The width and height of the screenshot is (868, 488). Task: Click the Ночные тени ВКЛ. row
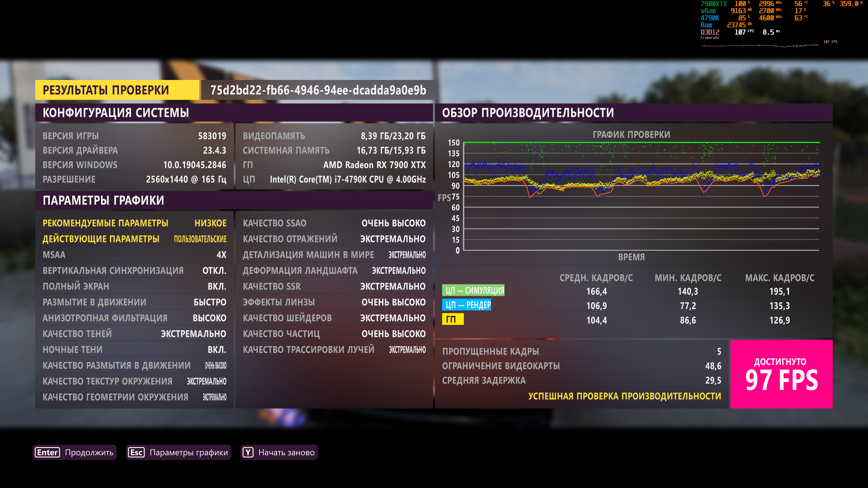pyautogui.click(x=134, y=350)
